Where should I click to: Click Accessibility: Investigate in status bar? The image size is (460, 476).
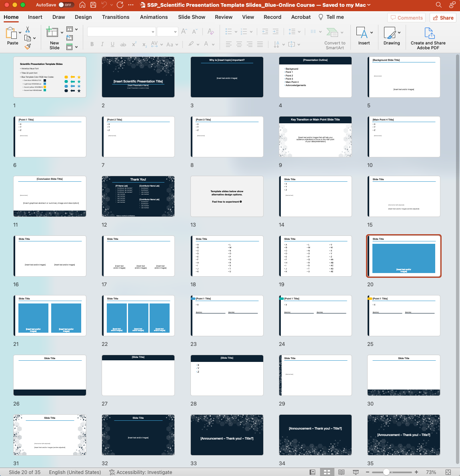tap(141, 472)
